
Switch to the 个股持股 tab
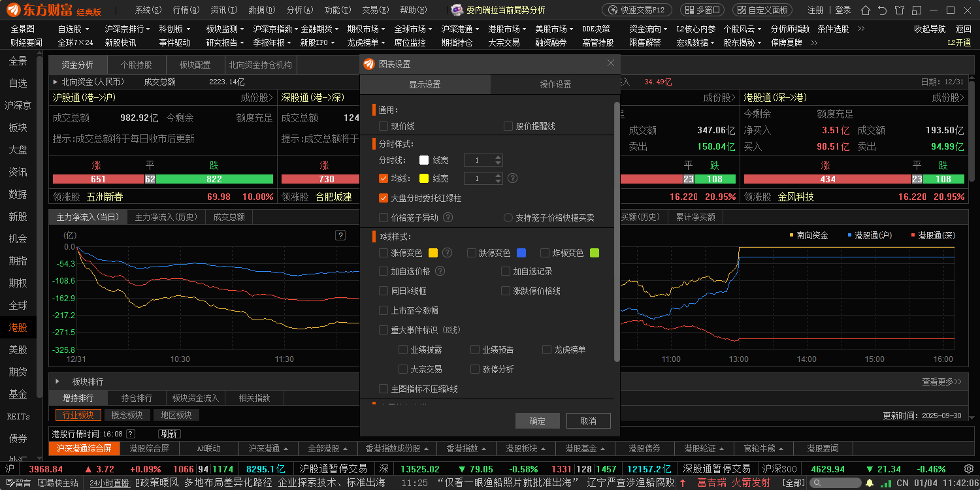pos(136,65)
